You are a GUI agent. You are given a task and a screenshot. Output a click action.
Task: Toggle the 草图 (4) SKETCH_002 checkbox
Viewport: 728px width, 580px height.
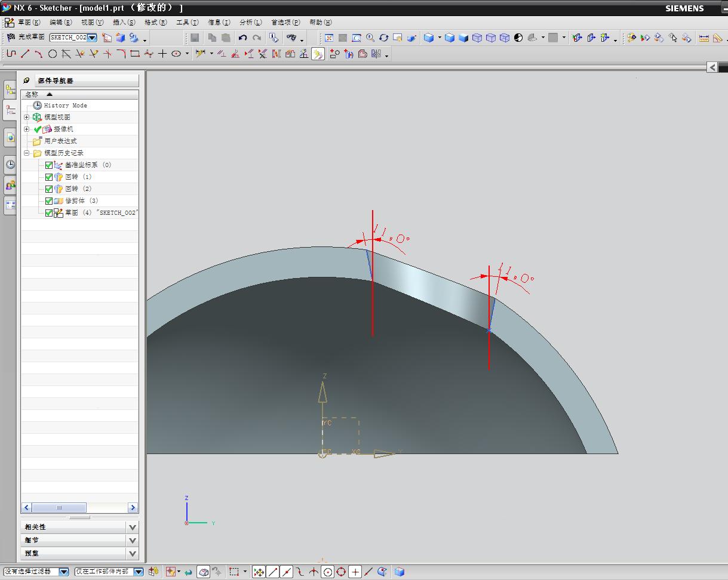click(49, 213)
